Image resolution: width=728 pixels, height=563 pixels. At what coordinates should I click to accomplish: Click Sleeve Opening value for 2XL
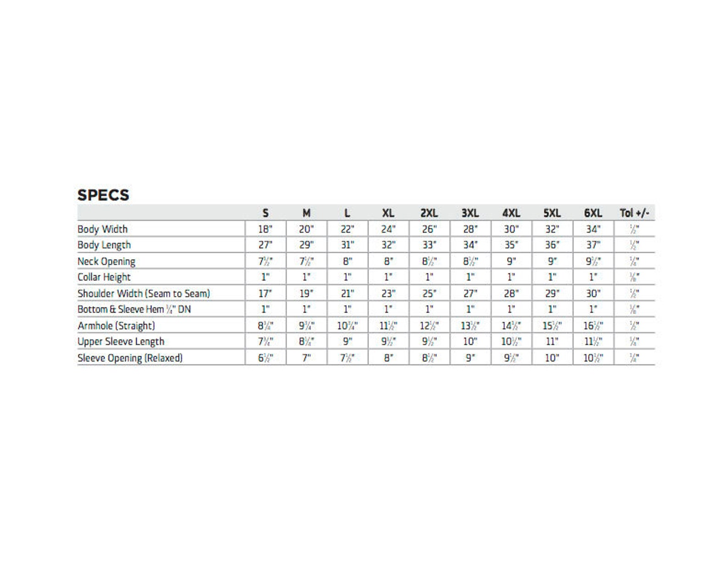429,358
